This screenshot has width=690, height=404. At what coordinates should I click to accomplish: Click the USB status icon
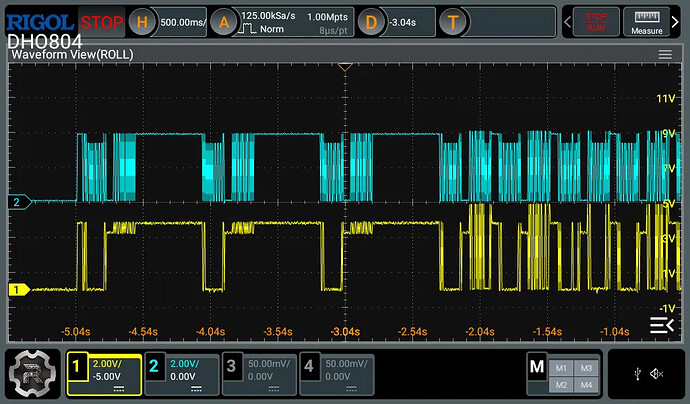(638, 374)
